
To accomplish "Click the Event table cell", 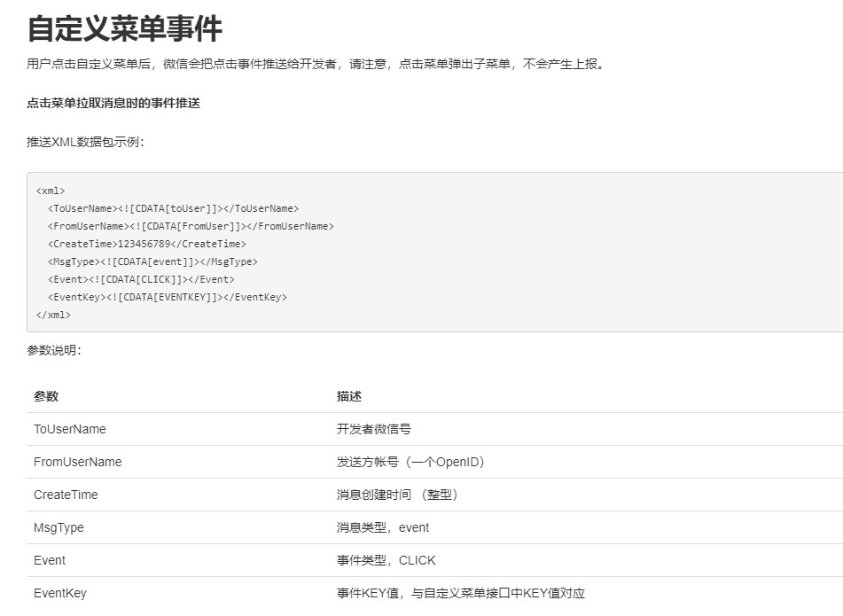I will coord(50,560).
